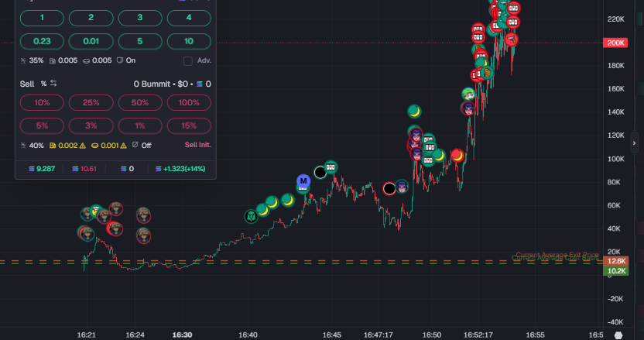This screenshot has width=644, height=340.
Task: Select the green banana marker near 140K
Action: pos(414,111)
